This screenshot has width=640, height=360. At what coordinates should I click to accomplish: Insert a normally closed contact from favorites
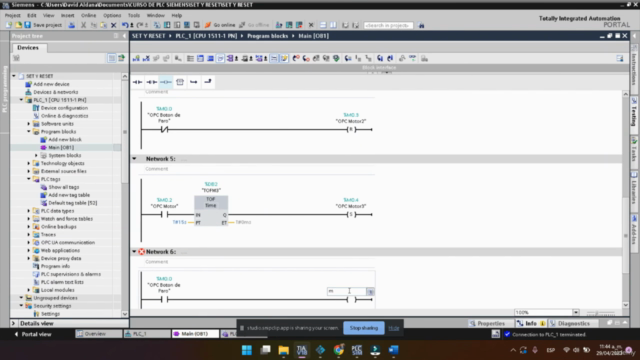coord(152,82)
